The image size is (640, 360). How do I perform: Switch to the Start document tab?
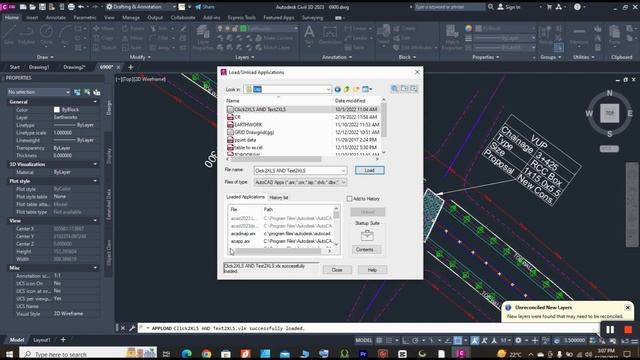[x=14, y=67]
